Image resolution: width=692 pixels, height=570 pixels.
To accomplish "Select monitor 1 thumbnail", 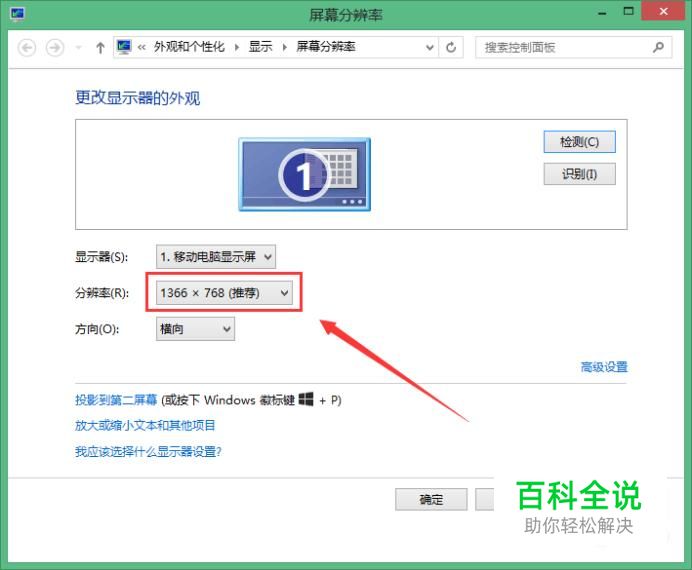I will [305, 174].
